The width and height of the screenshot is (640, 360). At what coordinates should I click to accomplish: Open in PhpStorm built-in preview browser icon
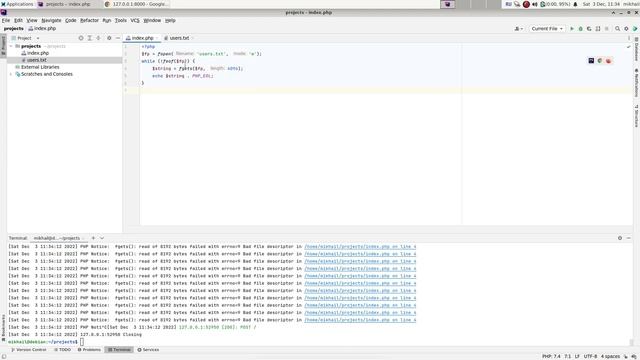point(591,61)
